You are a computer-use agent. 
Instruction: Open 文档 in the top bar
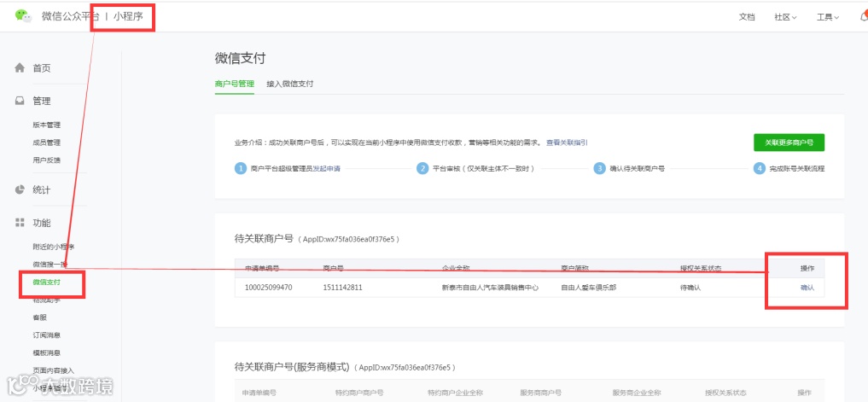[x=747, y=17]
